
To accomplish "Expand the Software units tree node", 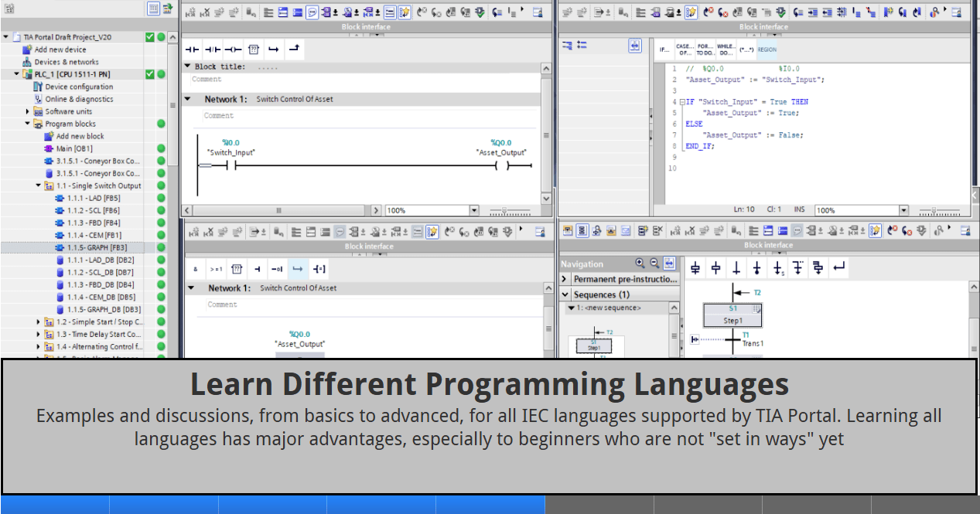I will 28,111.
